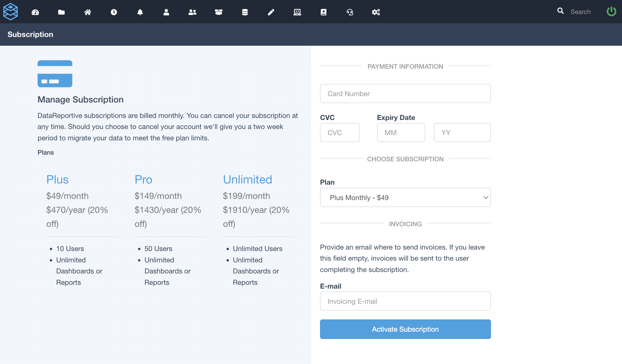Open the medical book icon
This screenshot has height=364, width=622.
[324, 12]
